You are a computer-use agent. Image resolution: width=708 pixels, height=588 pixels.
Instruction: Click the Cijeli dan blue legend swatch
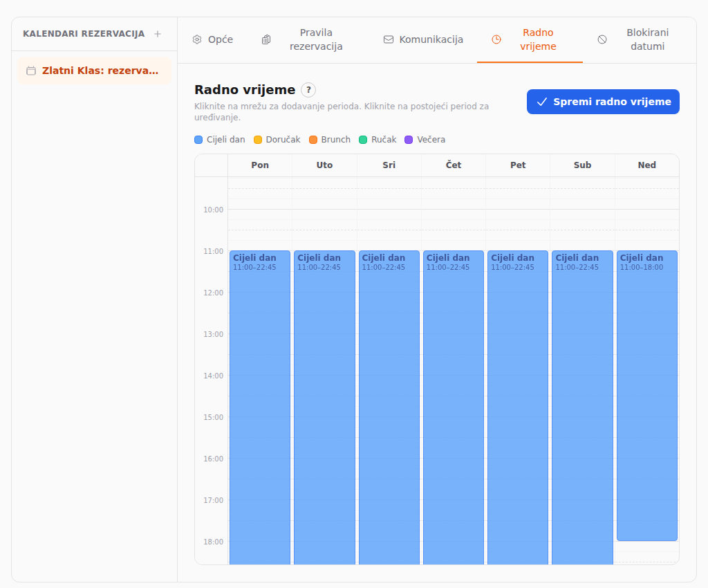tap(198, 140)
